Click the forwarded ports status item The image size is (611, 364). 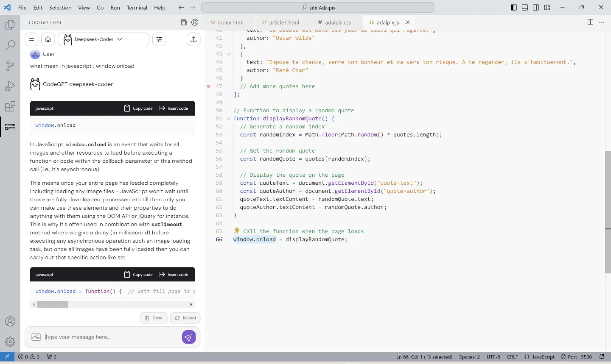(51, 357)
